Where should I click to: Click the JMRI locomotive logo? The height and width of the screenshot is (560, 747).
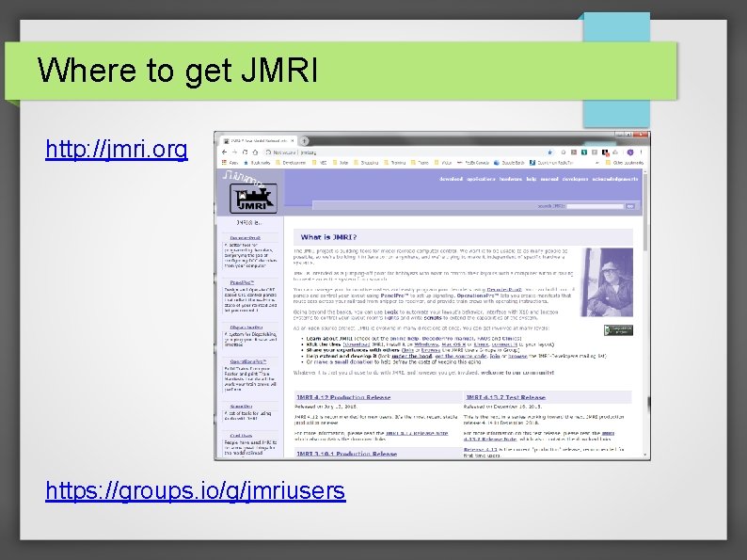(x=253, y=198)
